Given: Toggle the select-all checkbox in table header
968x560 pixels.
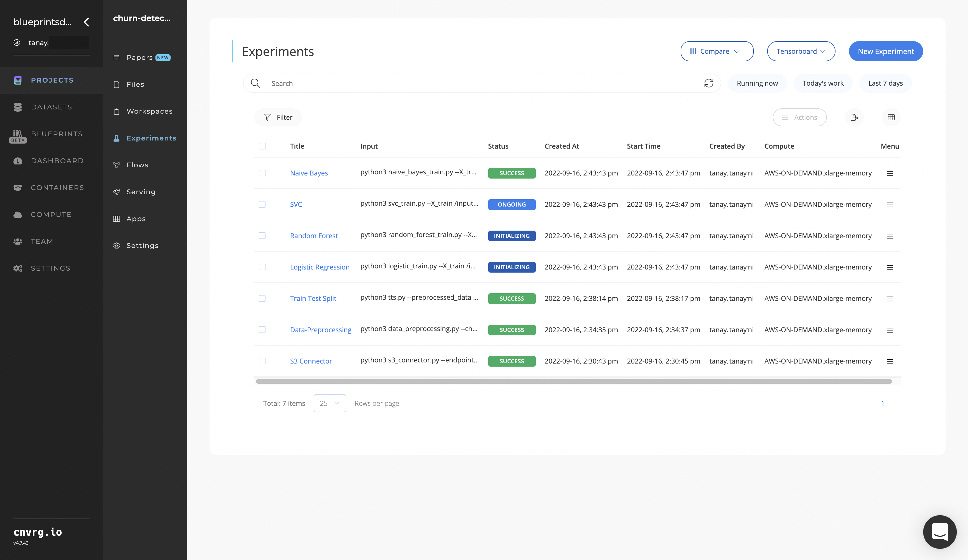Looking at the screenshot, I should 262,146.
